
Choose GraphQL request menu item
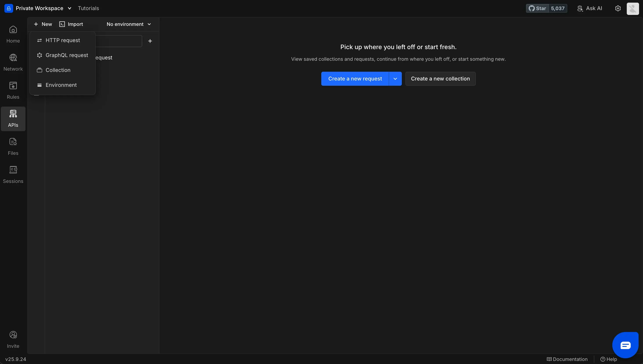tap(66, 55)
